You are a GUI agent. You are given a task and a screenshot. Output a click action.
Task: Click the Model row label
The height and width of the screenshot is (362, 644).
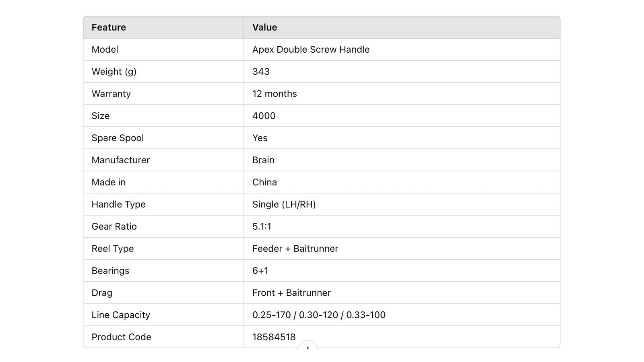[x=105, y=49]
